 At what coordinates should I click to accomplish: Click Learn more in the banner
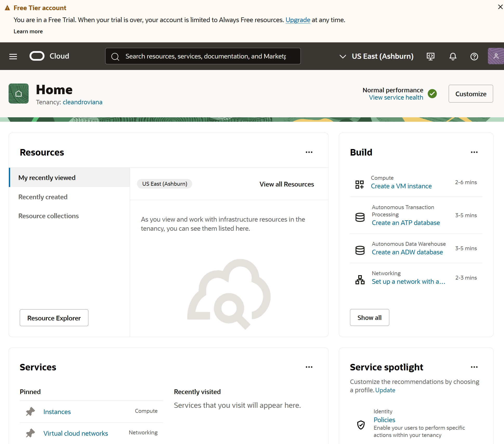[28, 31]
